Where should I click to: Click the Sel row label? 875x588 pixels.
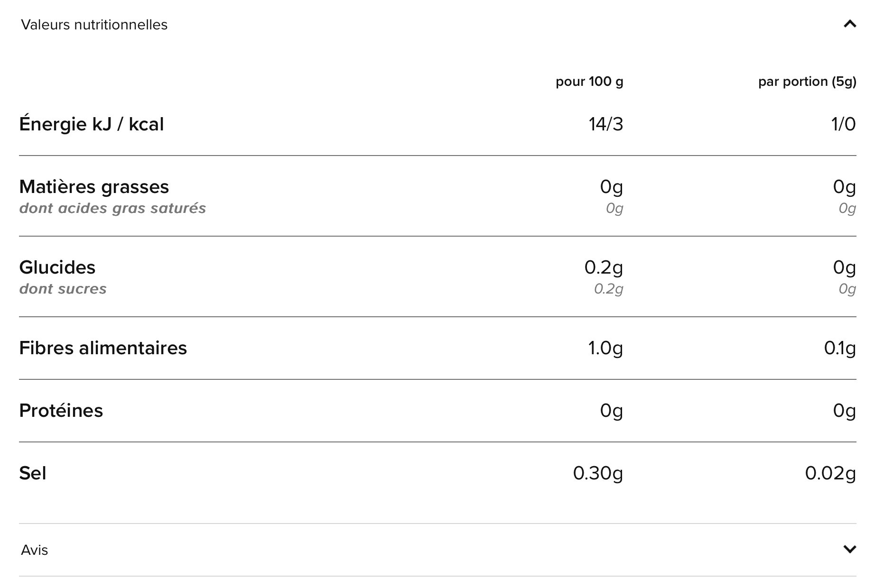(33, 473)
